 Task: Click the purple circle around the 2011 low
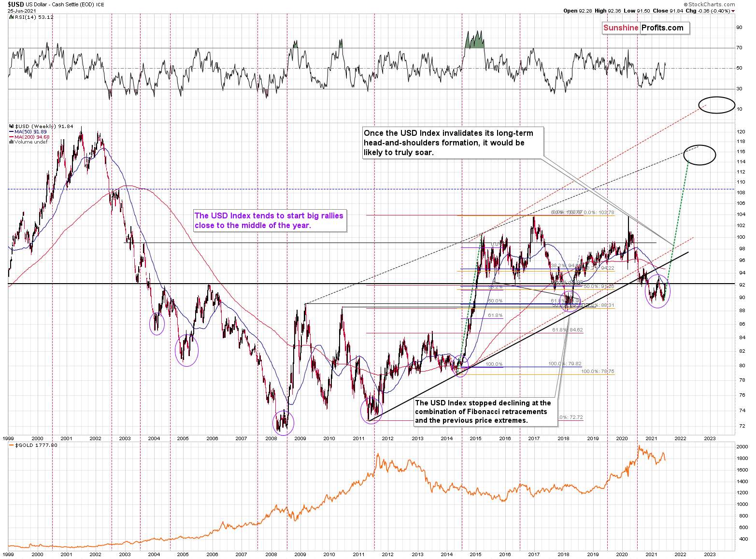371,410
